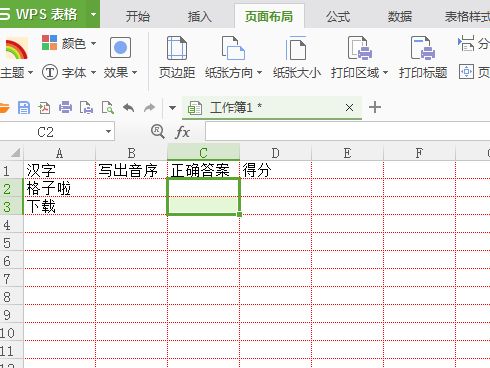This screenshot has height=368, width=490.
Task: Select column header F
Action: coord(419,152)
